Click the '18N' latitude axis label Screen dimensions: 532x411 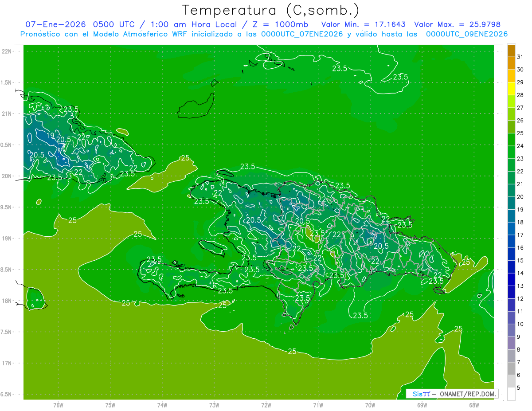pos(8,301)
